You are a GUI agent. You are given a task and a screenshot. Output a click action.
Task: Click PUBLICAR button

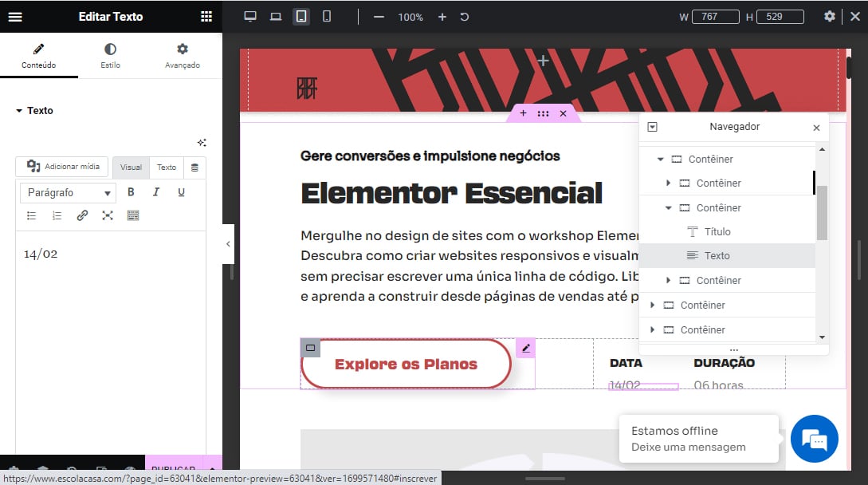pyautogui.click(x=173, y=468)
